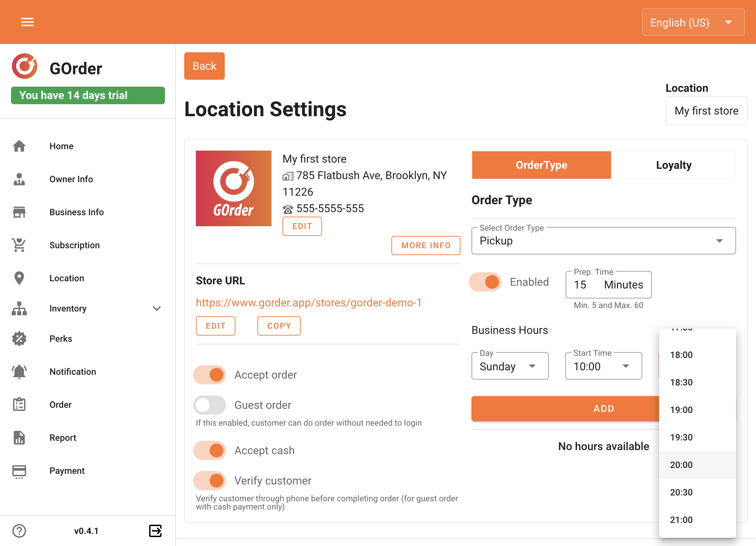The width and height of the screenshot is (756, 546).
Task: Click the GOrder logo in sidebar
Action: [25, 66]
